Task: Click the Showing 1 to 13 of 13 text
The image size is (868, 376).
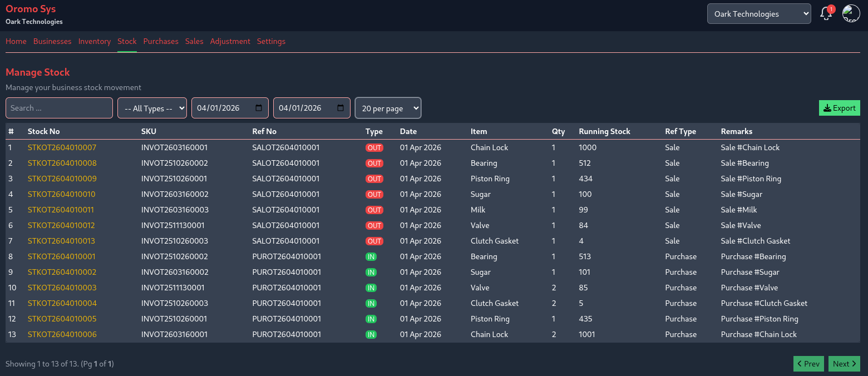Action: (x=60, y=364)
